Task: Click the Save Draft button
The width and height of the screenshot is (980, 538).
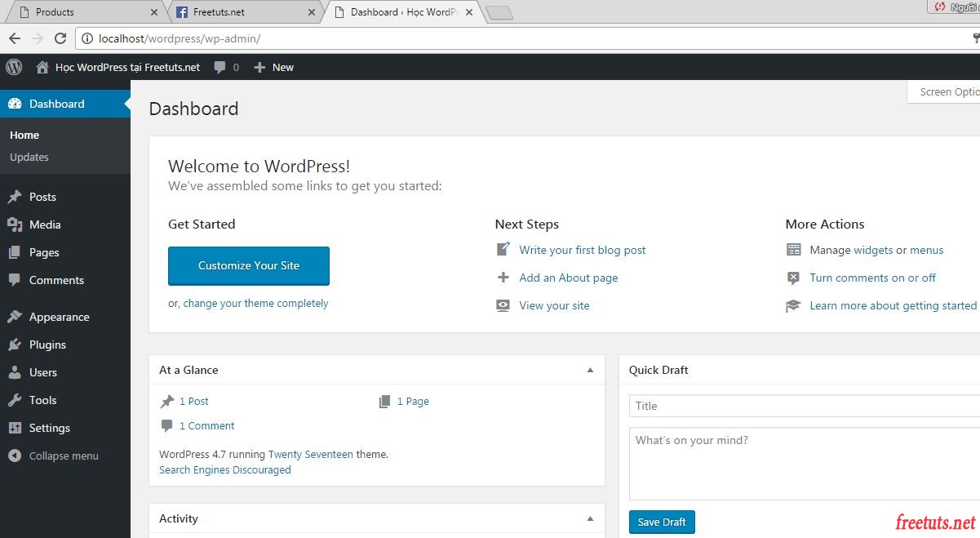Action: tap(662, 522)
